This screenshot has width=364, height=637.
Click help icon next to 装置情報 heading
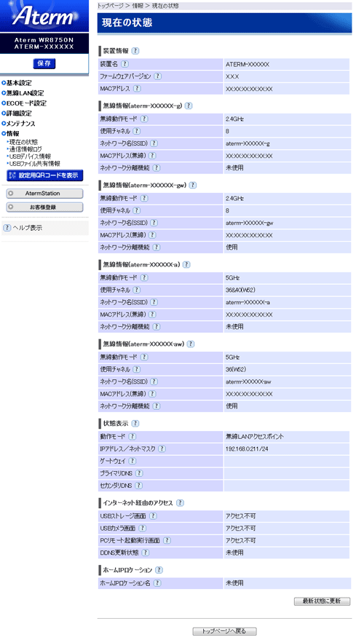click(x=135, y=51)
